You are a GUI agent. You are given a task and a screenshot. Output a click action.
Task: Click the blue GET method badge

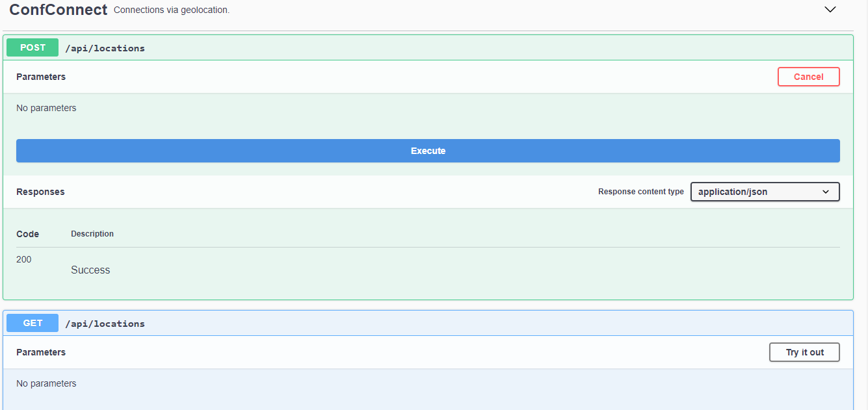33,323
